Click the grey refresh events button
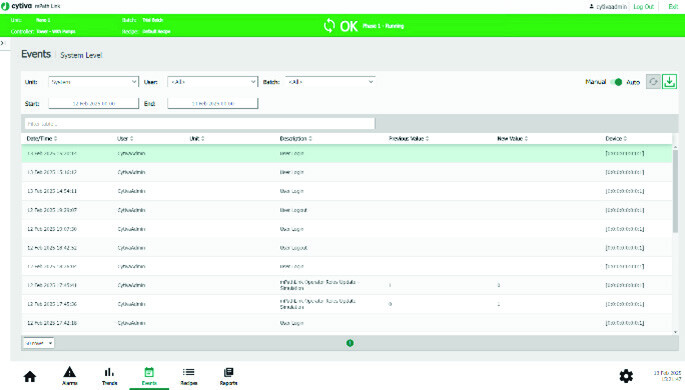The height and width of the screenshot is (390, 685). coord(653,82)
